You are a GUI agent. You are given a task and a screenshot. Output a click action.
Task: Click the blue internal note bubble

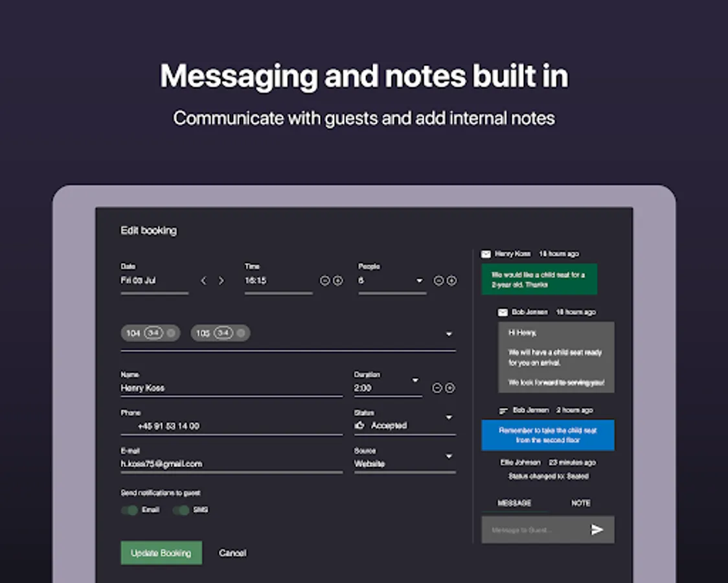click(x=548, y=435)
